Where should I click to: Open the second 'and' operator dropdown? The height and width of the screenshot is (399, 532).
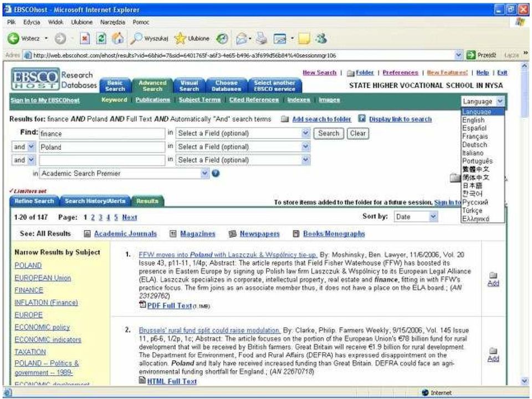[31, 160]
